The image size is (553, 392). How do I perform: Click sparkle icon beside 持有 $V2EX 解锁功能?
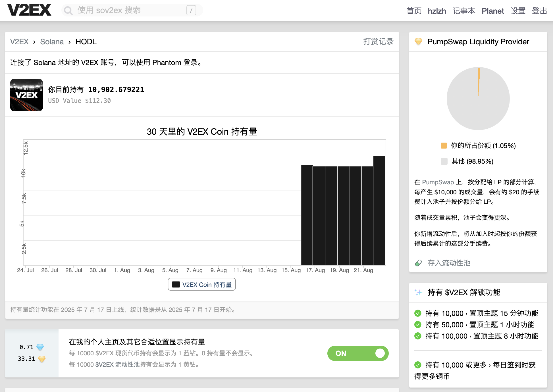pyautogui.click(x=418, y=292)
